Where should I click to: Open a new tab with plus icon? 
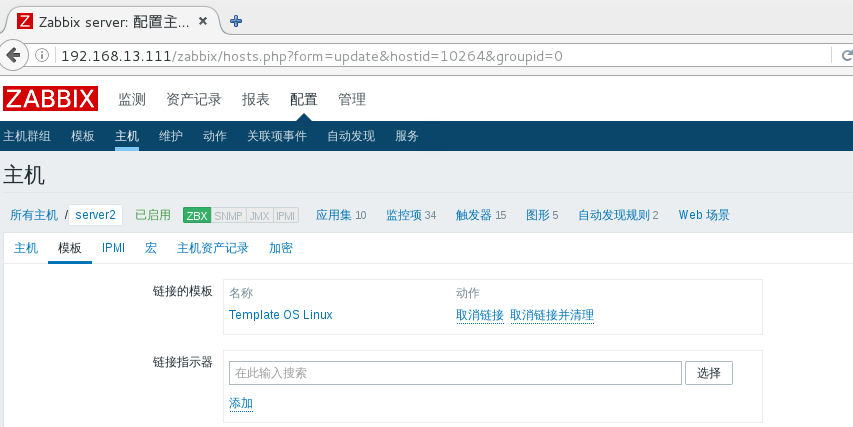[x=236, y=21]
